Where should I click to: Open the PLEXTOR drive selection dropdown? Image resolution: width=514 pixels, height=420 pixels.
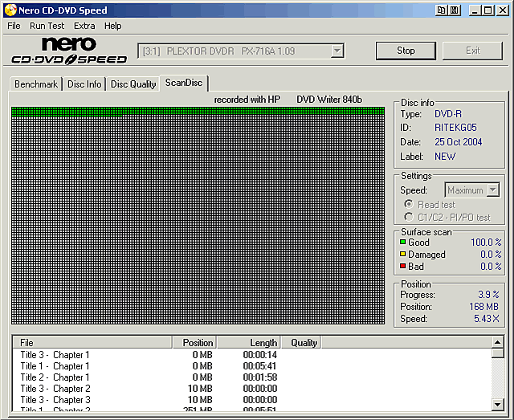point(337,51)
